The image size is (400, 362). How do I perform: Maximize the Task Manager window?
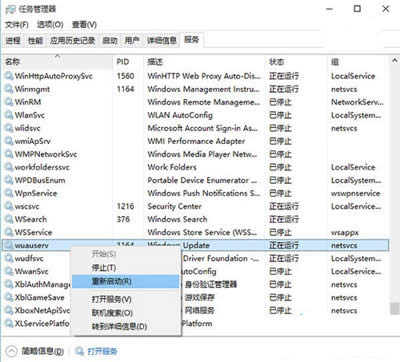tap(357, 9)
